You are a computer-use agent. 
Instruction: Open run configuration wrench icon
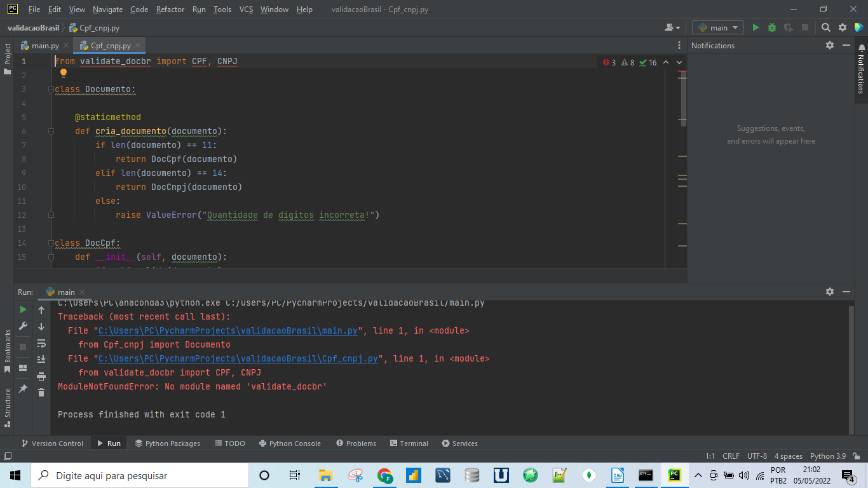(x=23, y=326)
